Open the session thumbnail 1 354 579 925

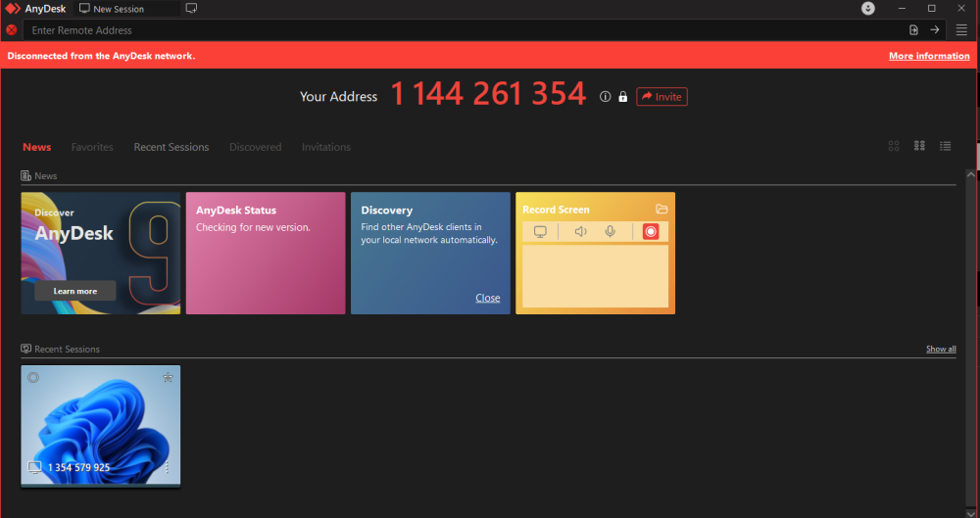pyautogui.click(x=101, y=425)
